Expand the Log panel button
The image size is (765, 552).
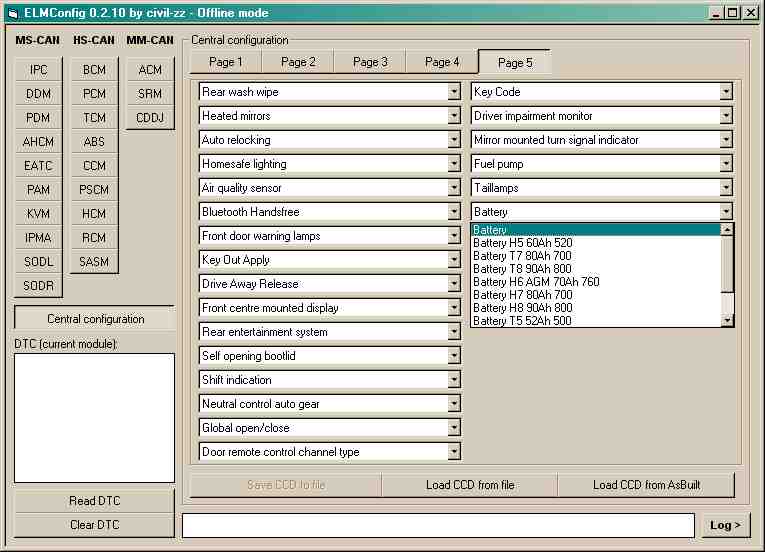coord(725,525)
